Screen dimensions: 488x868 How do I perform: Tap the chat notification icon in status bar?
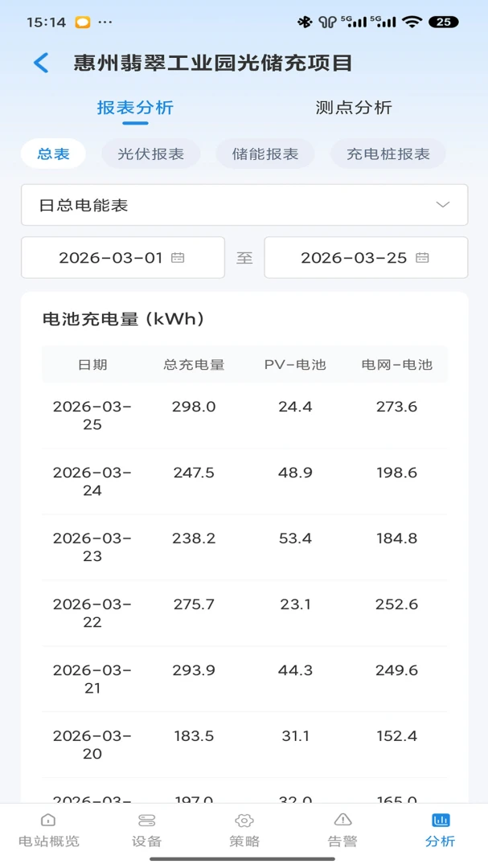point(83,23)
